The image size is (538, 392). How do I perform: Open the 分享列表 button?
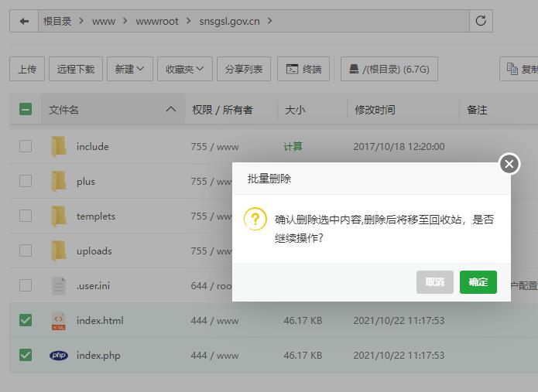(x=244, y=69)
